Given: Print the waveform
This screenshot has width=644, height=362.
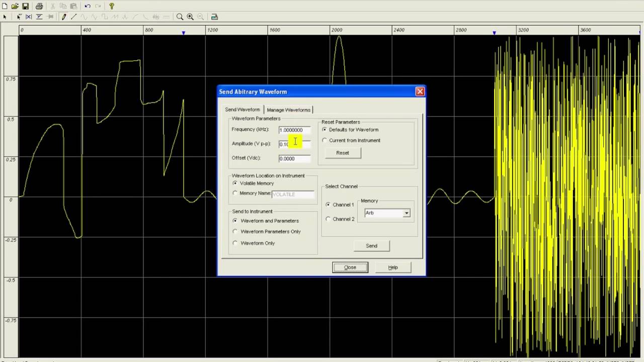Looking at the screenshot, I should point(39,6).
